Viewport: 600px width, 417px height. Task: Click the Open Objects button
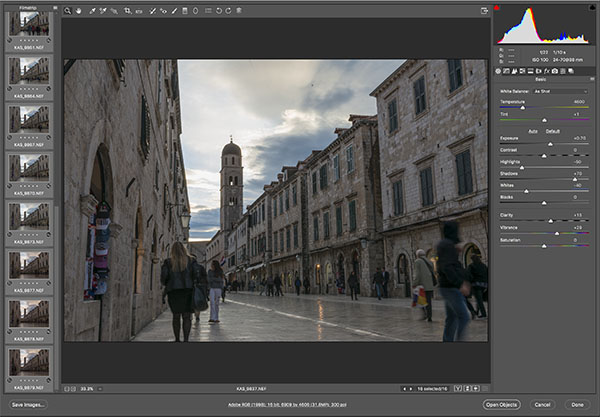point(502,404)
